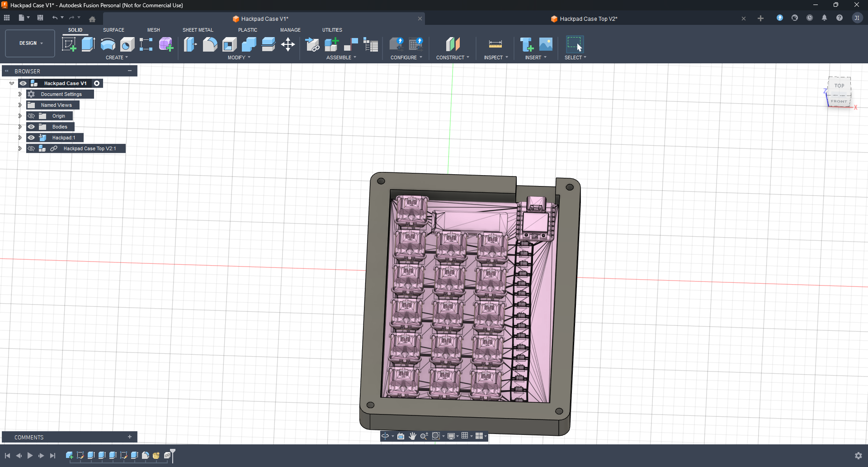Expand the Hackpad:1 component node
The width and height of the screenshot is (868, 467).
[x=20, y=138]
